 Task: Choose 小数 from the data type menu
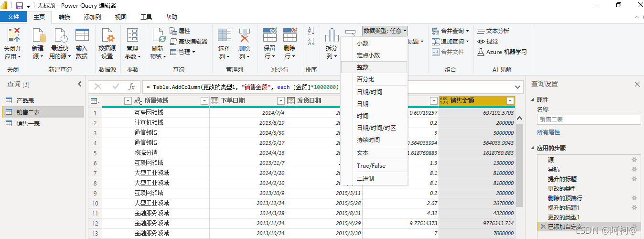tap(374, 43)
